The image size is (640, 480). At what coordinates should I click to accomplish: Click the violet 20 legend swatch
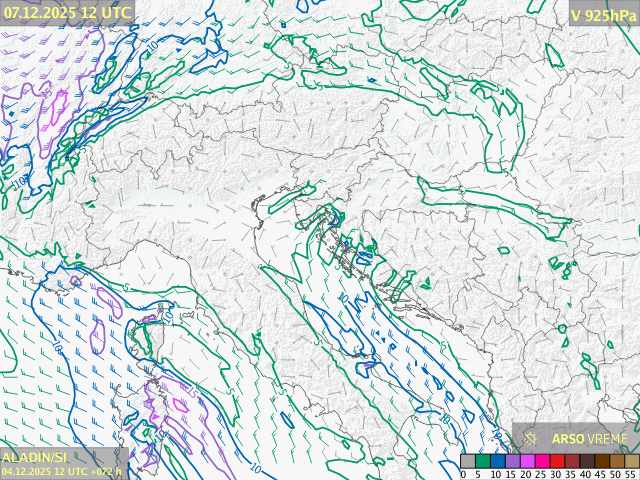pos(527,461)
